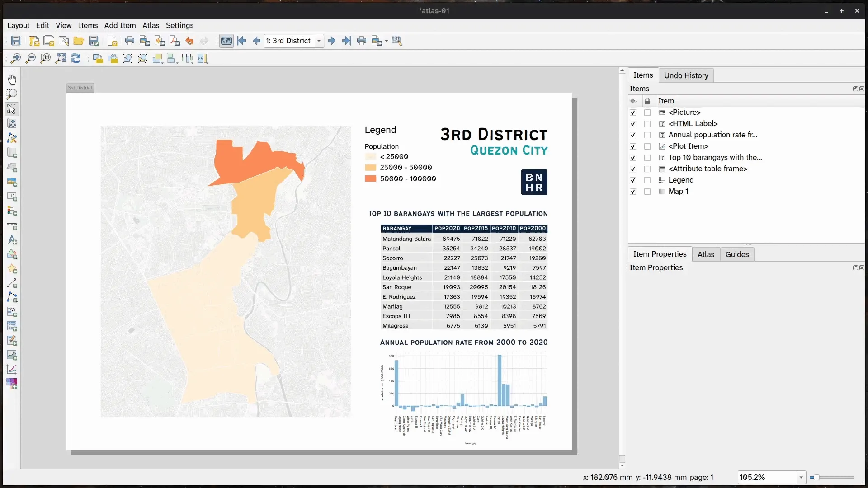Viewport: 868px width, 488px height.
Task: Open the zoom level dropdown near 105.2%
Action: tap(801, 477)
